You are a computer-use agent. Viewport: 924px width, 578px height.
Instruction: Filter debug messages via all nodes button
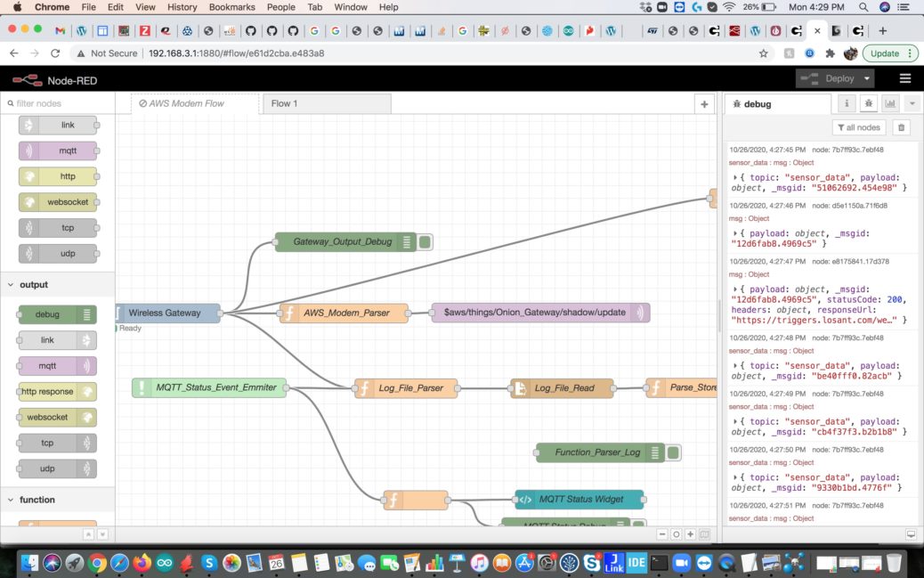[859, 128]
